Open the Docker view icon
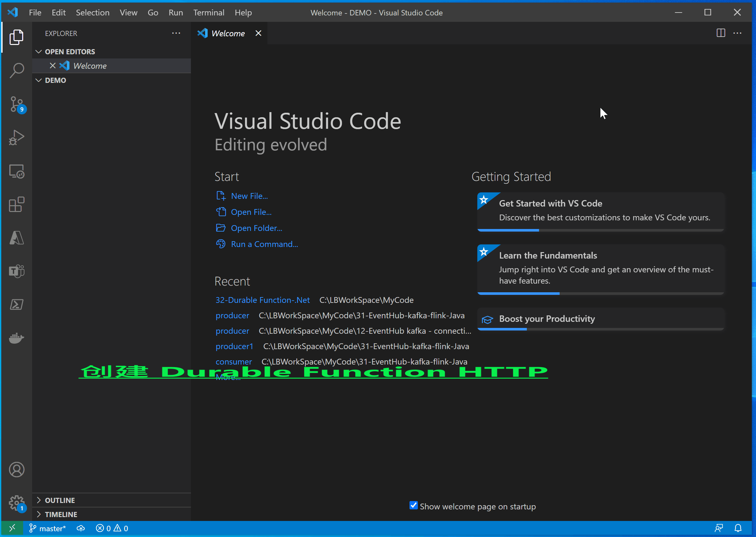 pyautogui.click(x=16, y=338)
